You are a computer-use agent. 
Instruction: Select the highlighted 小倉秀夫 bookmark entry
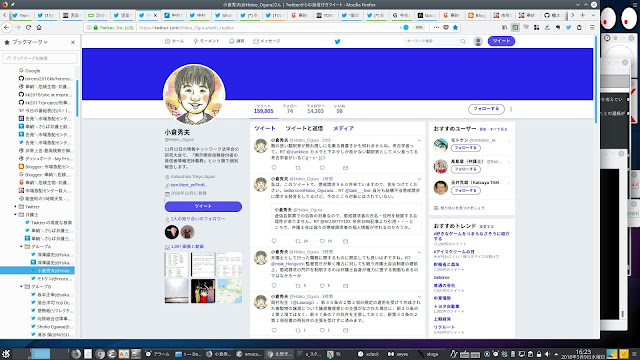(37, 271)
